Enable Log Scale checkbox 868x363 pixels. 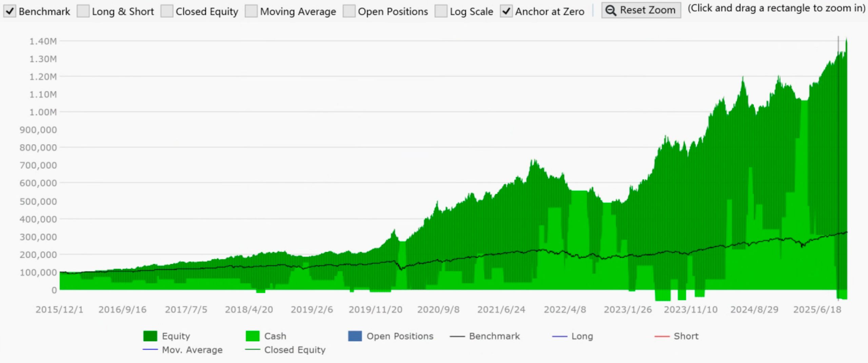click(x=441, y=11)
